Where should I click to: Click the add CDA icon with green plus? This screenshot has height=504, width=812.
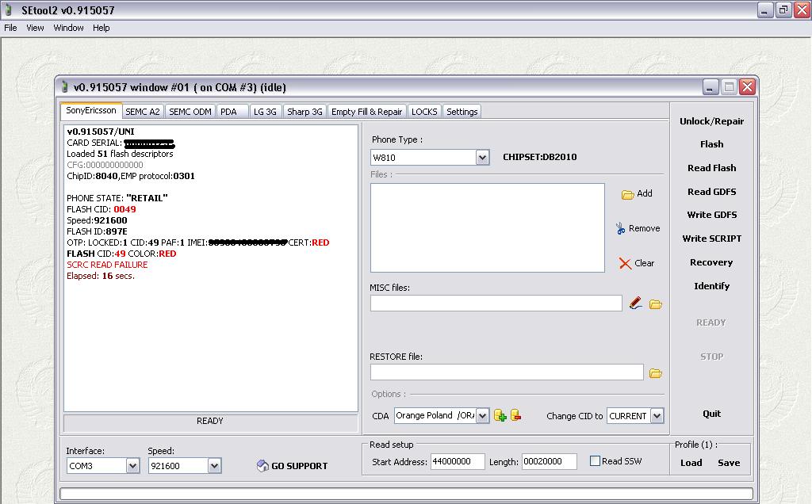(x=500, y=415)
